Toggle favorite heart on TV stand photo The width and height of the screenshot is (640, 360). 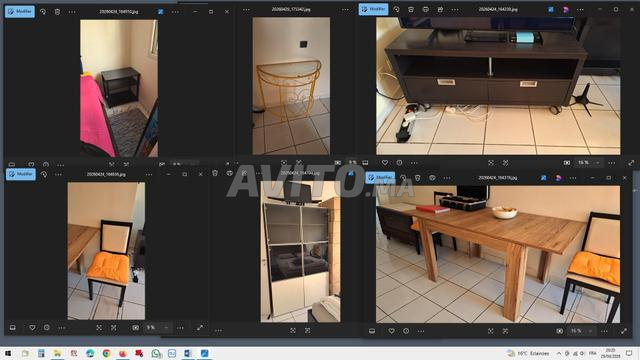(x=385, y=162)
